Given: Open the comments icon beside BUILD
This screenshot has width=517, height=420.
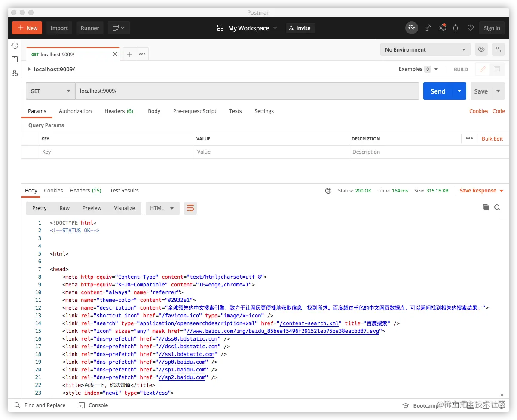Looking at the screenshot, I should (x=497, y=69).
